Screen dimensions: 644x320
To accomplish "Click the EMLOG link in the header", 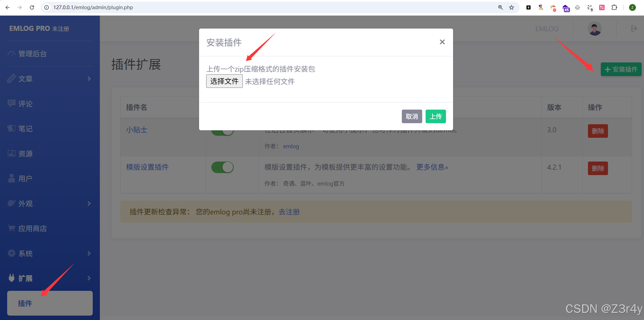I will pyautogui.click(x=547, y=29).
